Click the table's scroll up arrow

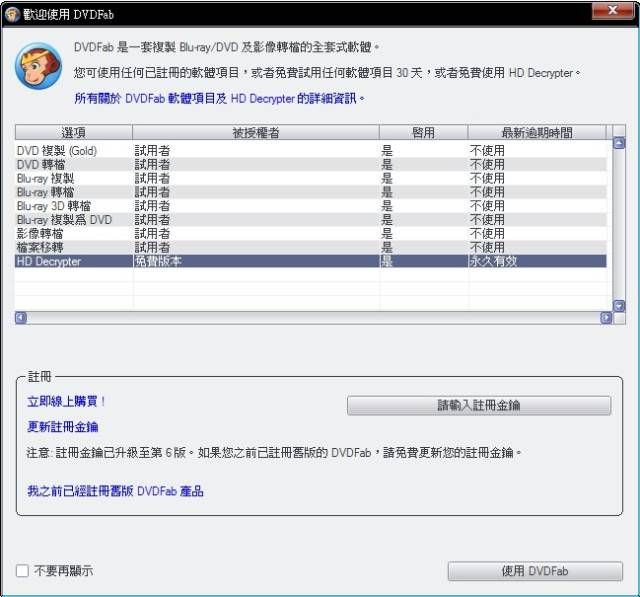pos(618,144)
